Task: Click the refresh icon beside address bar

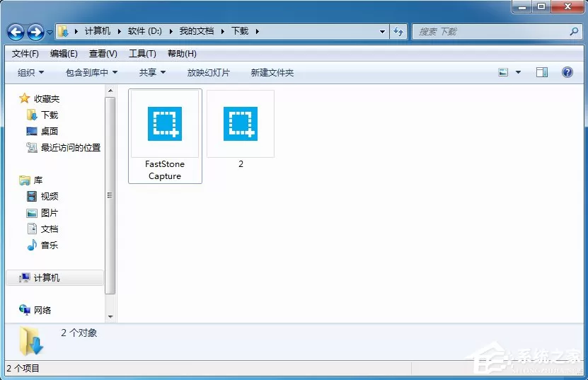Action: pyautogui.click(x=398, y=32)
